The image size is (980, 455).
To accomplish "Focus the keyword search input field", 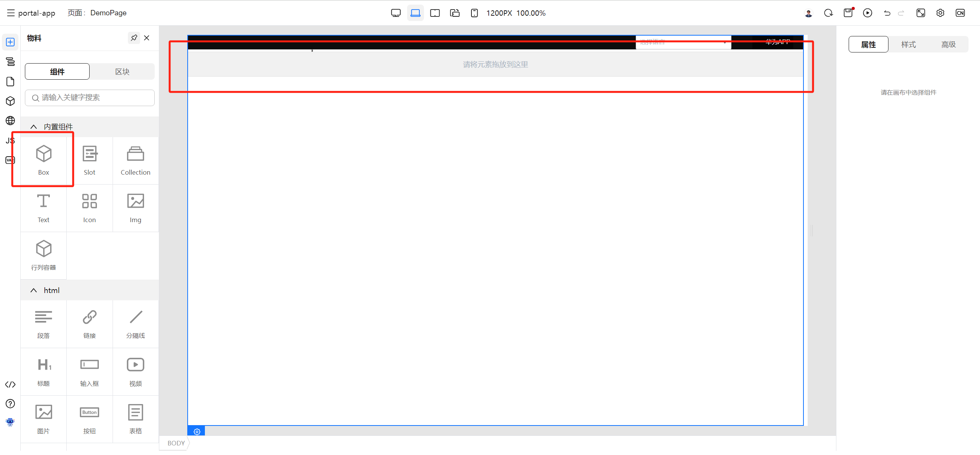I will click(x=90, y=98).
